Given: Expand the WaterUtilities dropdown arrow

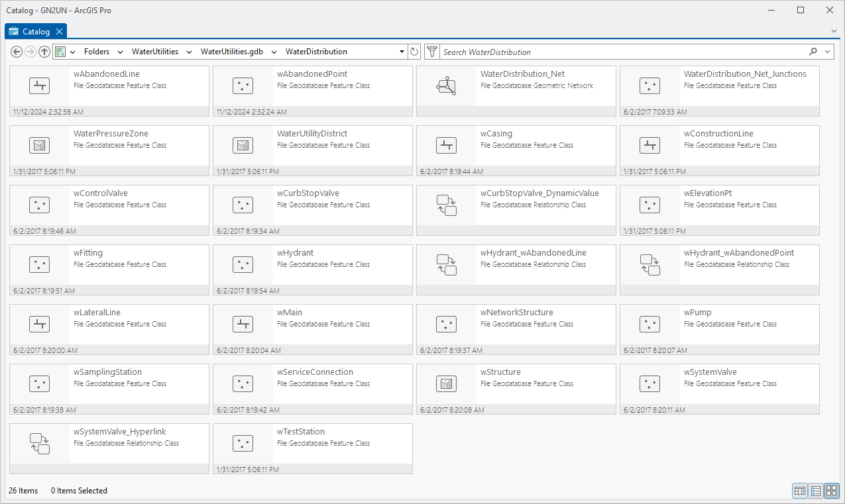Looking at the screenshot, I should (x=189, y=51).
